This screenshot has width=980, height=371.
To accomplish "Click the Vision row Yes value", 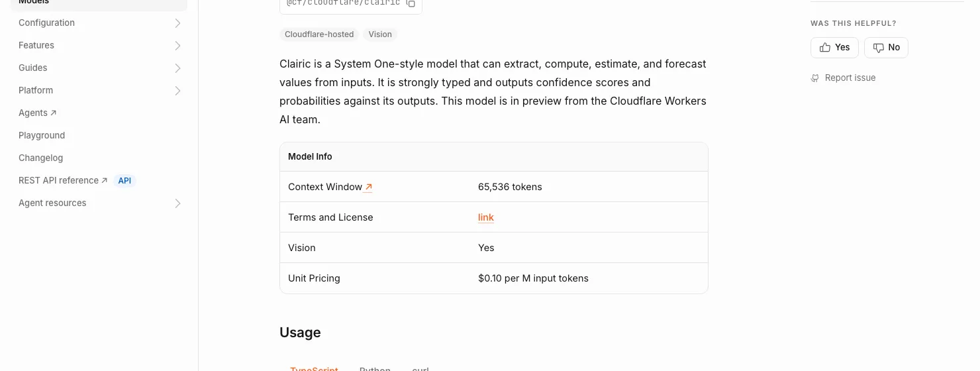I will tap(486, 248).
